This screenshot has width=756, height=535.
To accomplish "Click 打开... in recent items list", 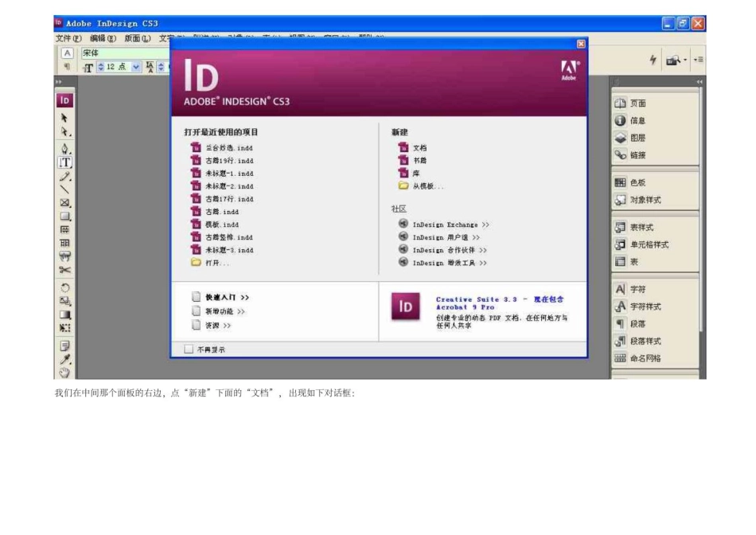I will [210, 263].
